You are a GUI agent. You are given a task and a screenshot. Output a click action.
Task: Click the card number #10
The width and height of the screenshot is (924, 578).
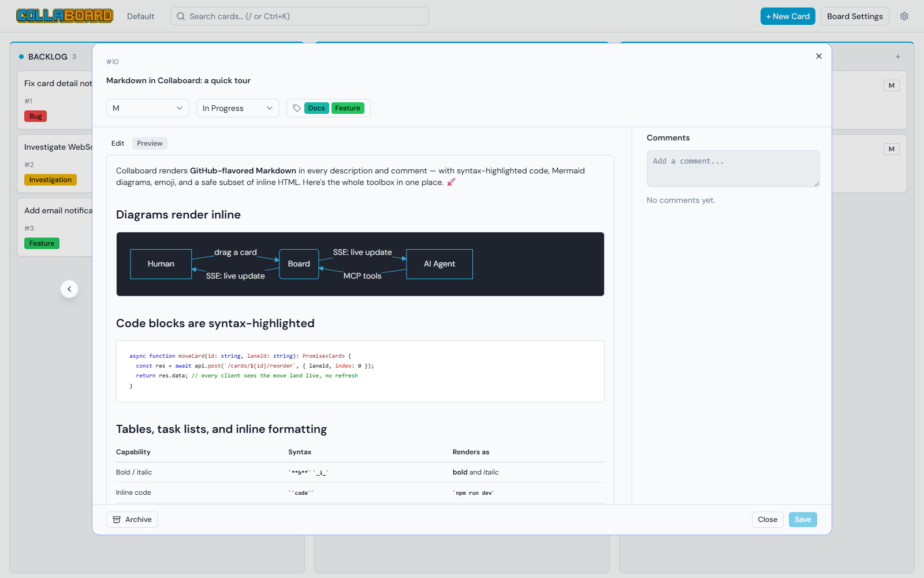click(113, 62)
